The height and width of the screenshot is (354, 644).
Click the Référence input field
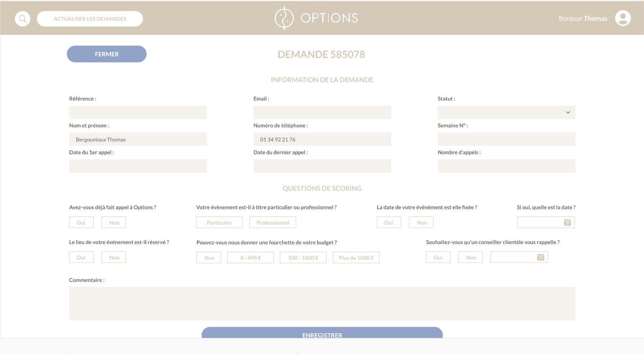tap(137, 112)
